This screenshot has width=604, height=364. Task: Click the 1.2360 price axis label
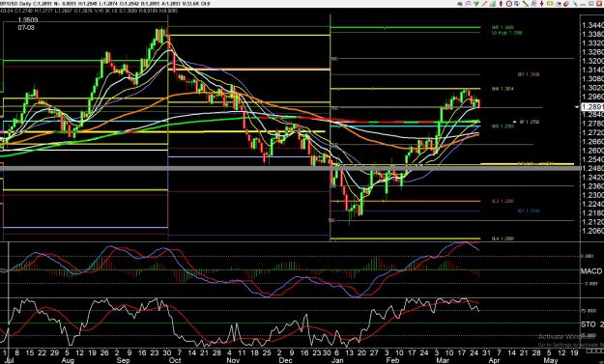click(592, 186)
